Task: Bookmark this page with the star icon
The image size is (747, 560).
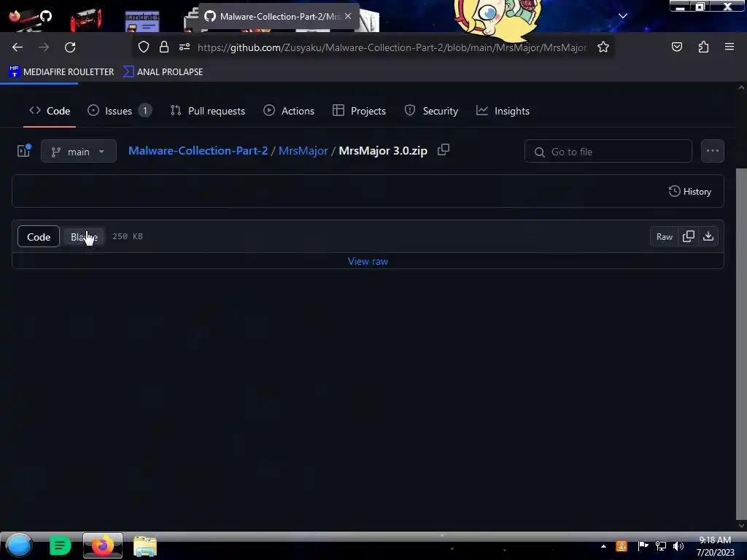Action: pos(603,47)
